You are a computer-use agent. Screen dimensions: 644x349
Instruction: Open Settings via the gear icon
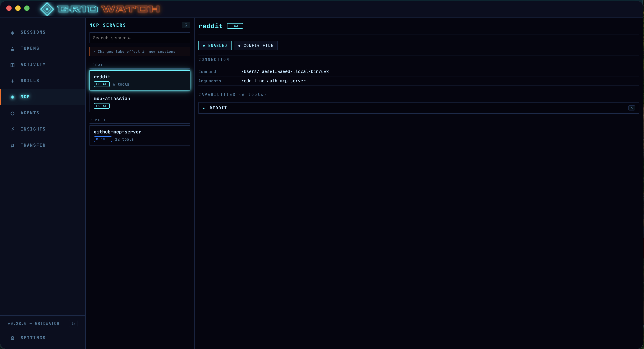tap(12, 338)
